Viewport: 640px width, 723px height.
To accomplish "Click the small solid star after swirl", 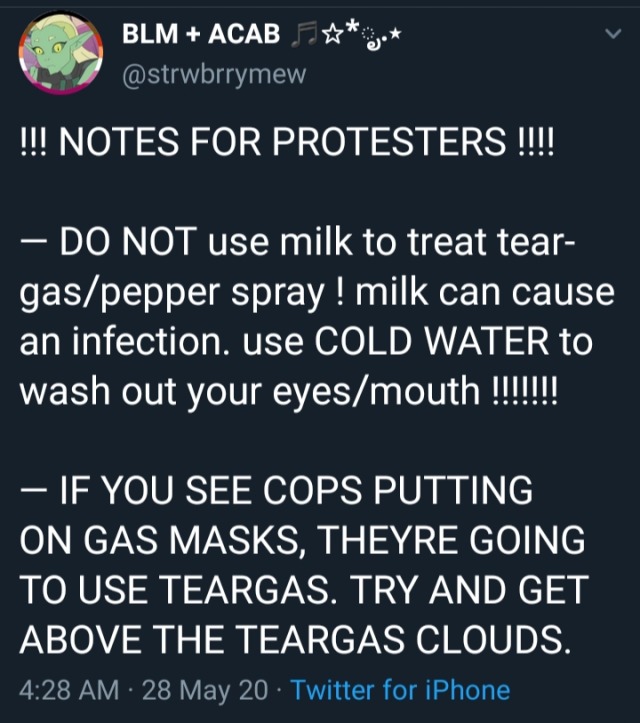I will click(396, 33).
